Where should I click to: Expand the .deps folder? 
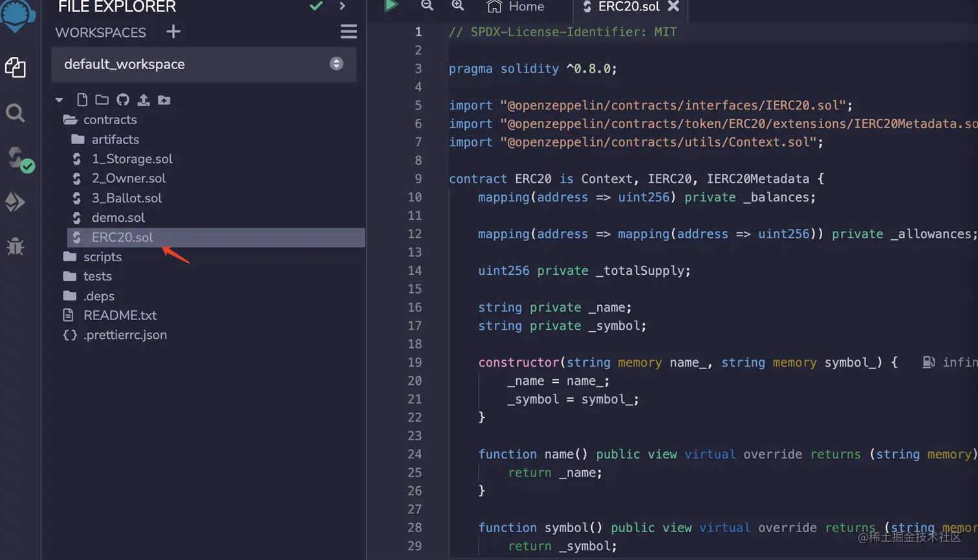[89, 296]
